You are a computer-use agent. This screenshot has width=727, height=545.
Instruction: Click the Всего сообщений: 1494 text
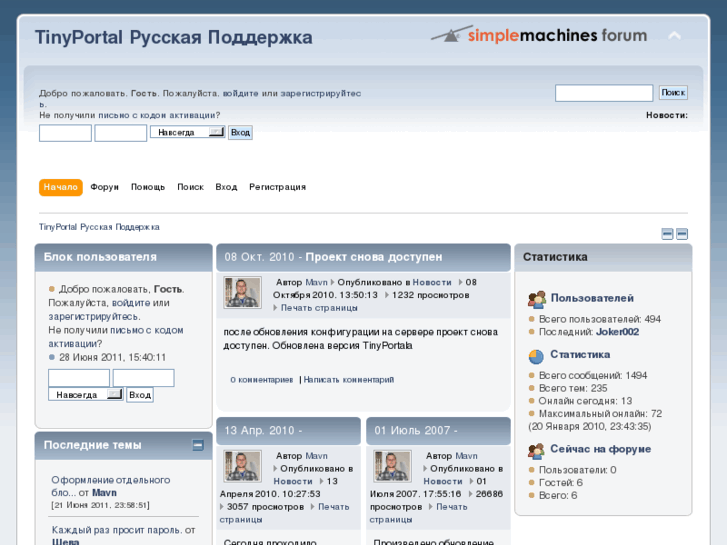(593, 376)
